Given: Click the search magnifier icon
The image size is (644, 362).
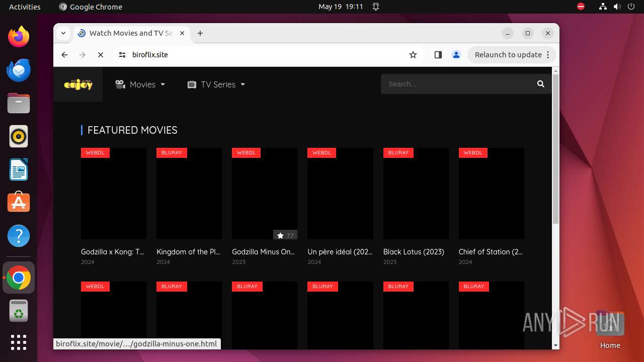Looking at the screenshot, I should pos(541,84).
